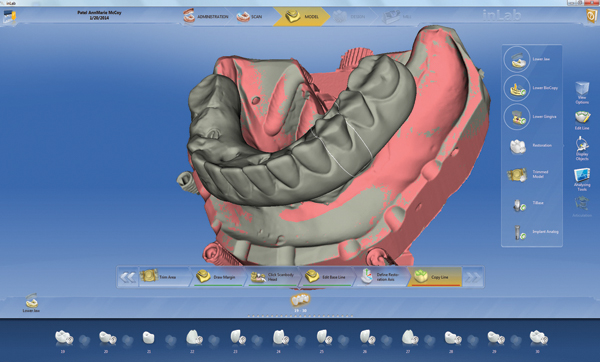Toggle Lower Jaw display object

click(x=530, y=59)
